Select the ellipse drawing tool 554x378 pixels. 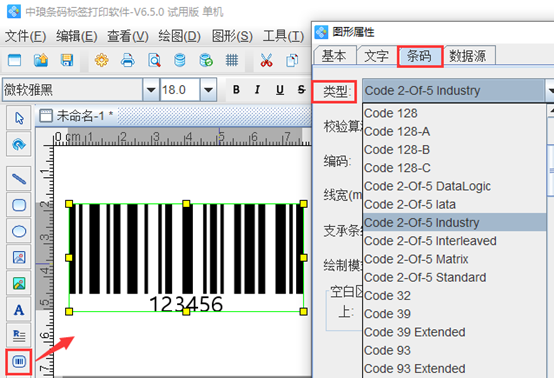pos(19,231)
